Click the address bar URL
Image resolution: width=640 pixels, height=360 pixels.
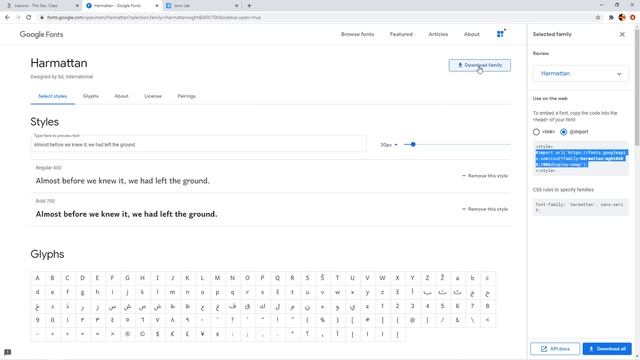click(154, 18)
